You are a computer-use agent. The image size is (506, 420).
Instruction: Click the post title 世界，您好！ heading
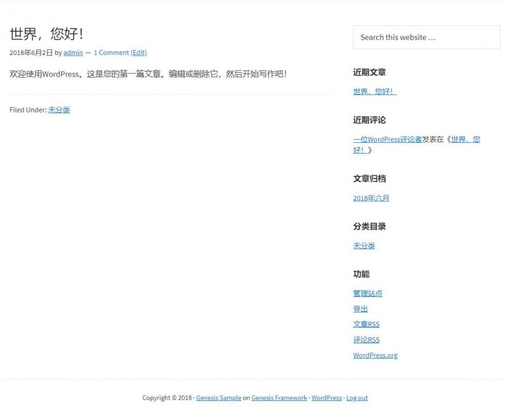[47, 34]
